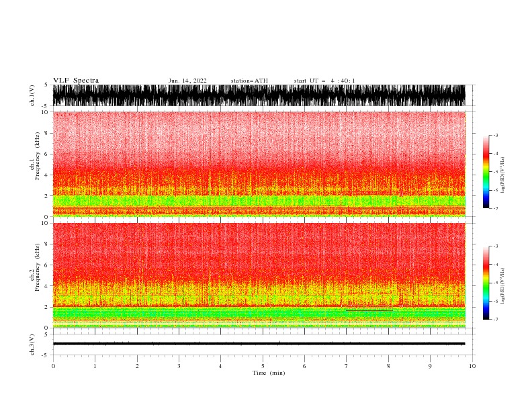Image resolution: width=532 pixels, height=411 pixels.
Task: Click the "2" tick on the time axis
Action: coord(137,366)
